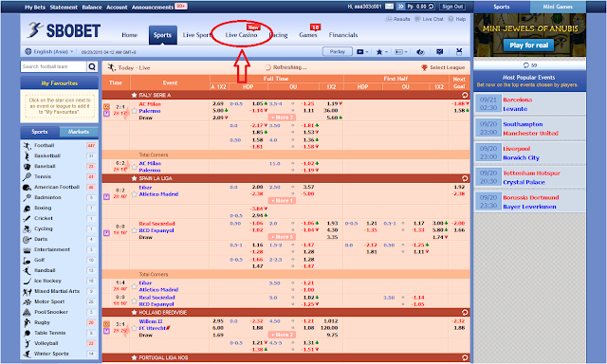
Task: Refresh the Spain La Liga league
Action: pyautogui.click(x=465, y=179)
